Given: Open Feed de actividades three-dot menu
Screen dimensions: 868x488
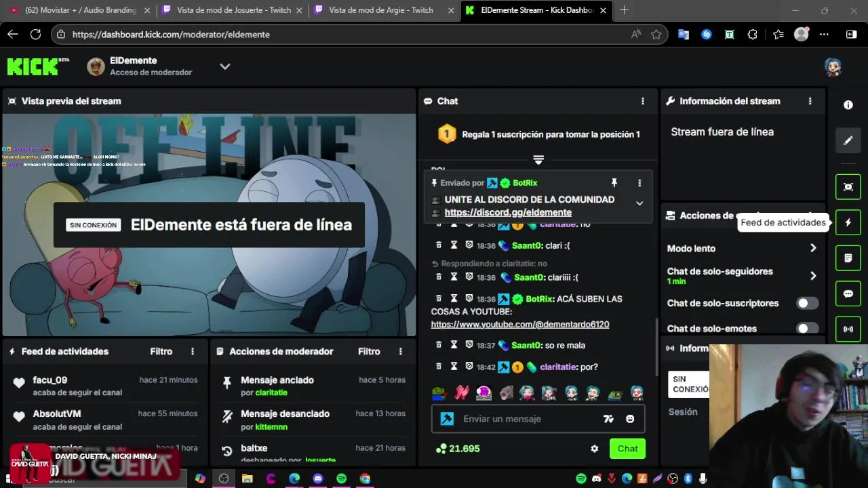Looking at the screenshot, I should [x=193, y=351].
